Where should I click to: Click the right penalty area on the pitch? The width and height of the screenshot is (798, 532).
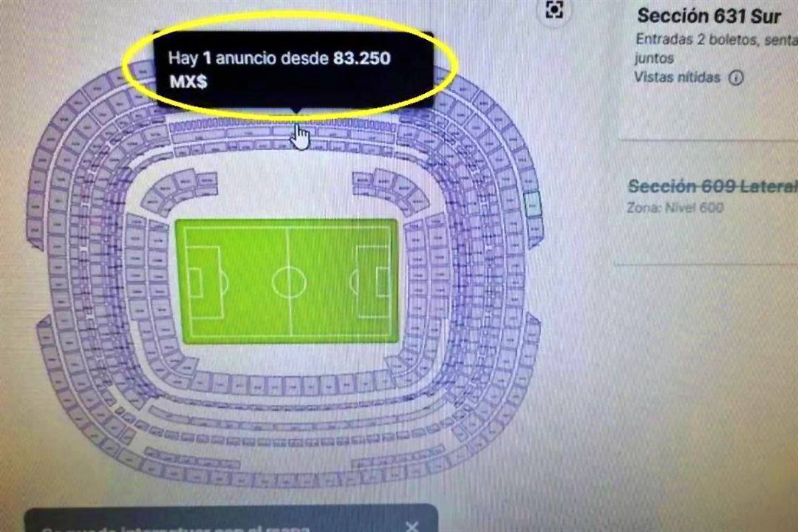(375, 282)
